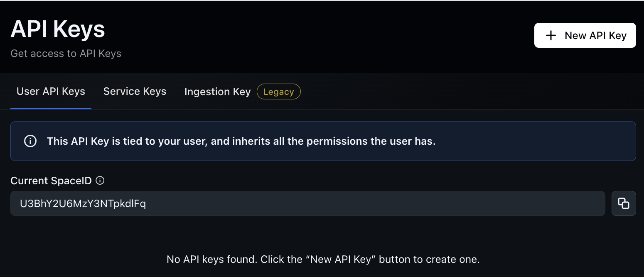Copy the Current SpaceID with the copy icon
Screen dimensions: 644x277
coord(623,203)
